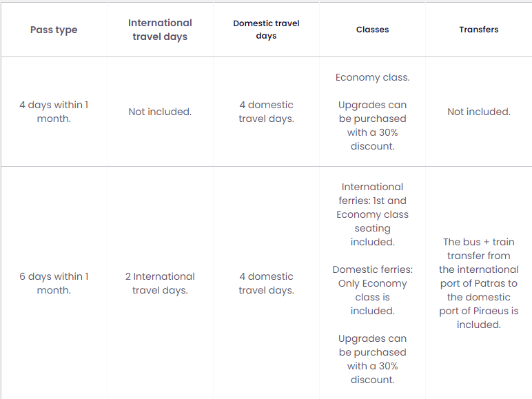Image resolution: width=532 pixels, height=399 pixels.
Task: Click the Pass type column header
Action: pyautogui.click(x=54, y=30)
